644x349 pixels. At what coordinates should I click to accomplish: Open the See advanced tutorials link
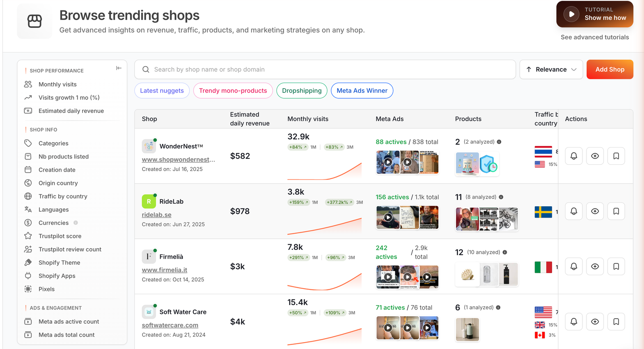point(595,37)
